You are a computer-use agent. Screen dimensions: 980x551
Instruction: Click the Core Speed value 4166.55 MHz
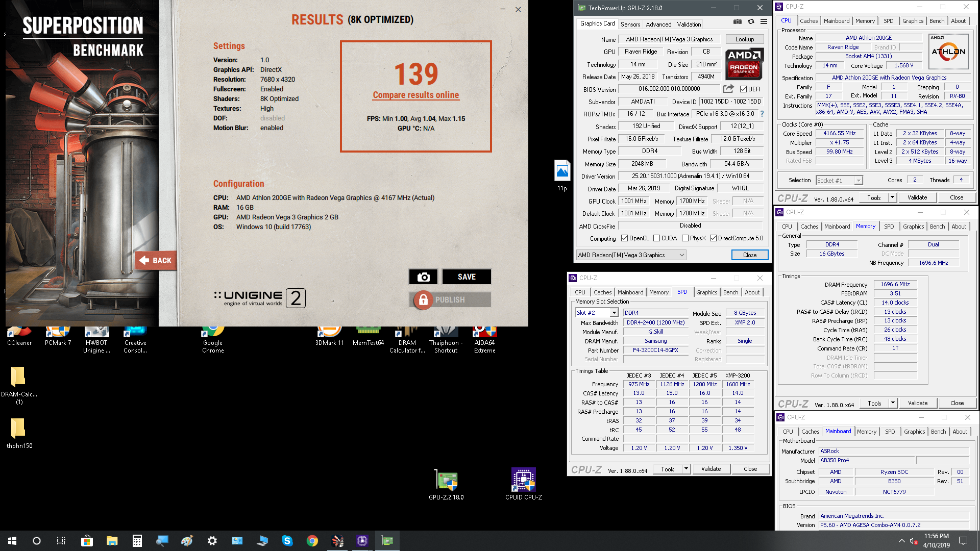point(839,133)
